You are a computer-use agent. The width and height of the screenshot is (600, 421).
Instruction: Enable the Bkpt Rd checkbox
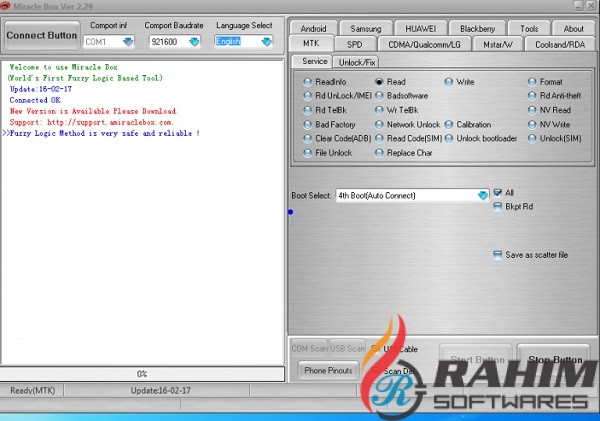[x=497, y=207]
